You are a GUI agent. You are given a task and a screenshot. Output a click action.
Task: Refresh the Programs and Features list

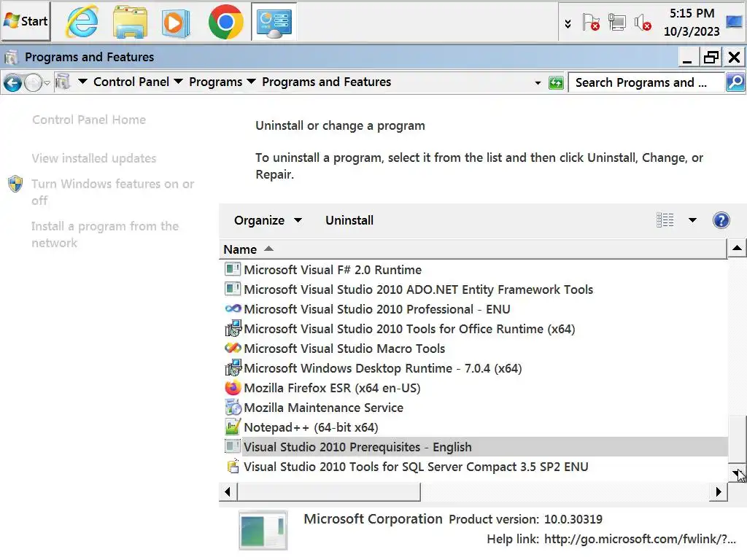(556, 83)
